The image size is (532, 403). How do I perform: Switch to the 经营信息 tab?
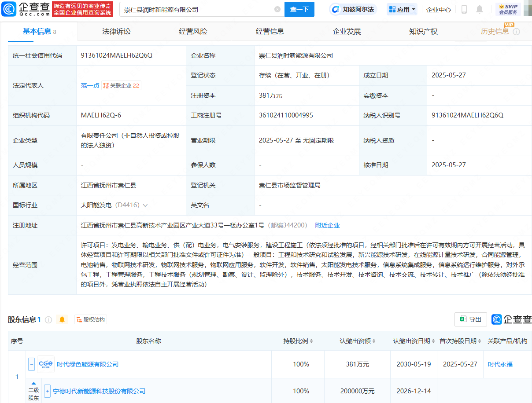coord(270,31)
